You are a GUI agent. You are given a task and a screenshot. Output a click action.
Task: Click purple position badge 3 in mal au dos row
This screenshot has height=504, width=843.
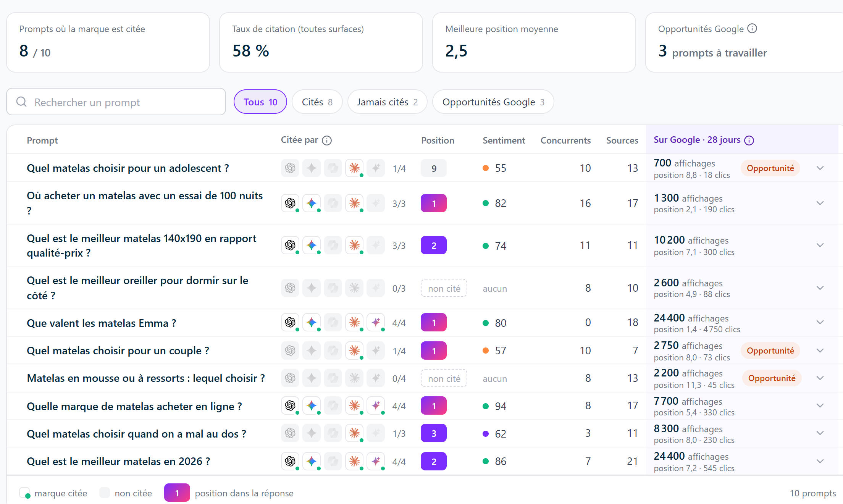tap(434, 433)
